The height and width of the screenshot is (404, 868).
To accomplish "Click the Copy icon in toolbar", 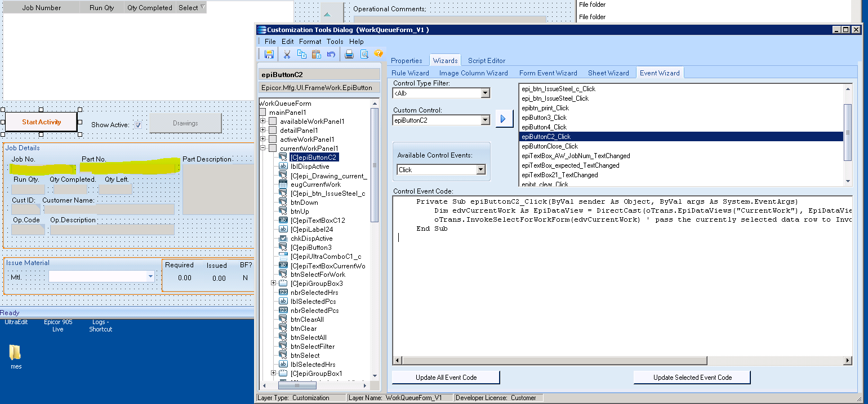I will click(x=301, y=54).
